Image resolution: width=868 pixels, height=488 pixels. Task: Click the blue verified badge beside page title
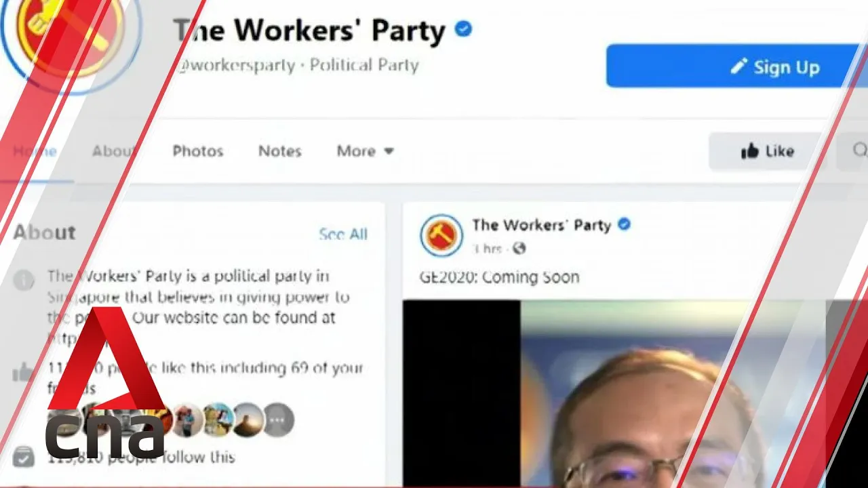463,29
